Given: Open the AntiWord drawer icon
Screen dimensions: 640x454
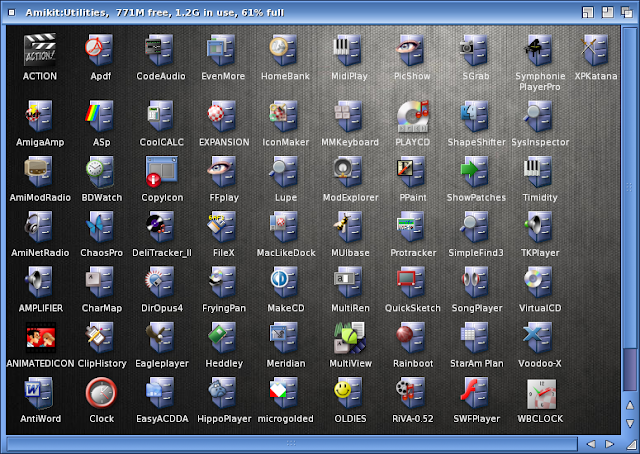Looking at the screenshot, I should click(x=40, y=394).
